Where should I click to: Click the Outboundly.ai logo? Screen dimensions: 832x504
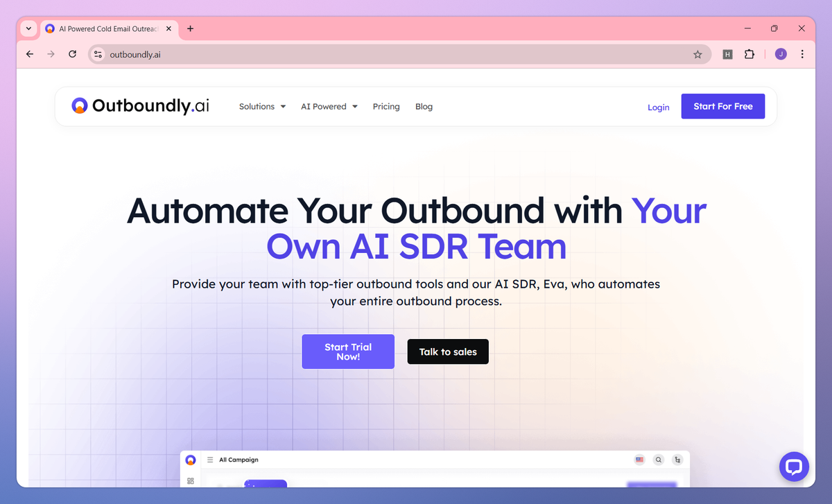[140, 106]
